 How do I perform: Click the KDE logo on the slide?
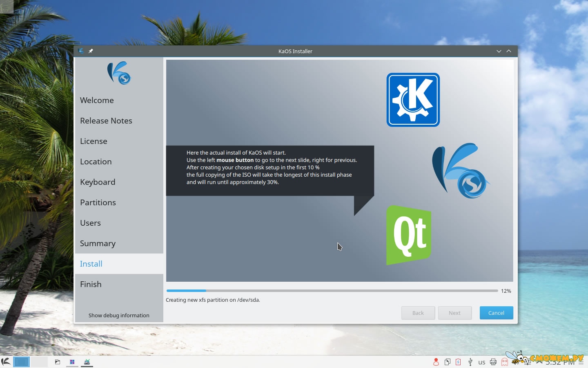[x=413, y=100]
